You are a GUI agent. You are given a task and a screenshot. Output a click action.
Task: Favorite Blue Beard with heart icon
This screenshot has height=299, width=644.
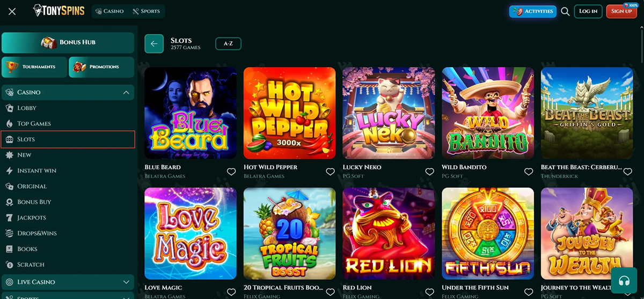231,172
